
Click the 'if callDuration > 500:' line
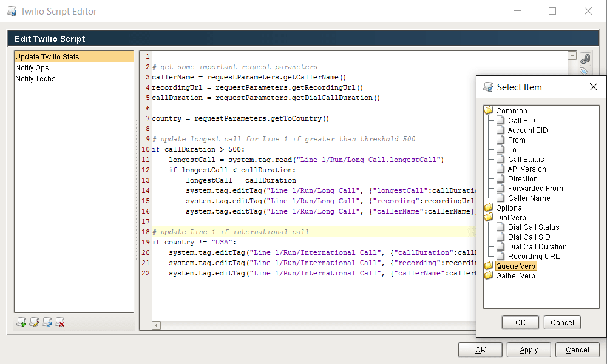(x=198, y=149)
